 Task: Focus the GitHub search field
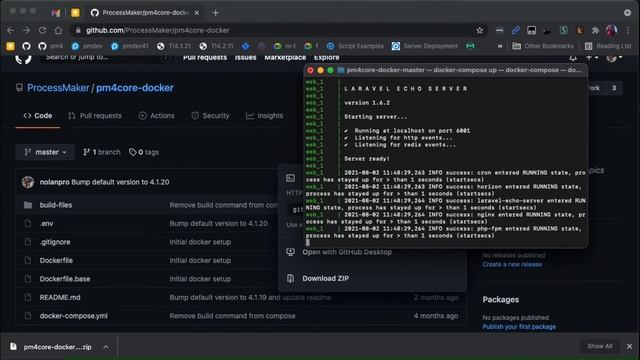pyautogui.click(x=106, y=58)
